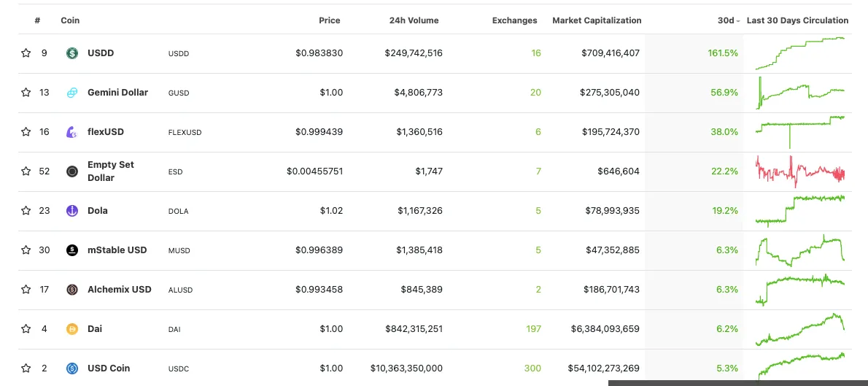This screenshot has height=386, width=868.
Task: Click the USDD coin logo icon
Action: pyautogui.click(x=72, y=53)
